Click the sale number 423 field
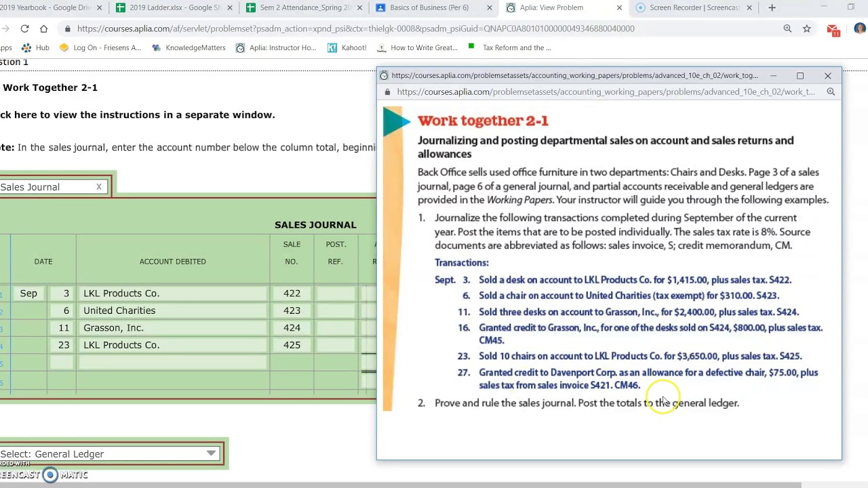The width and height of the screenshot is (868, 488). coord(292,310)
